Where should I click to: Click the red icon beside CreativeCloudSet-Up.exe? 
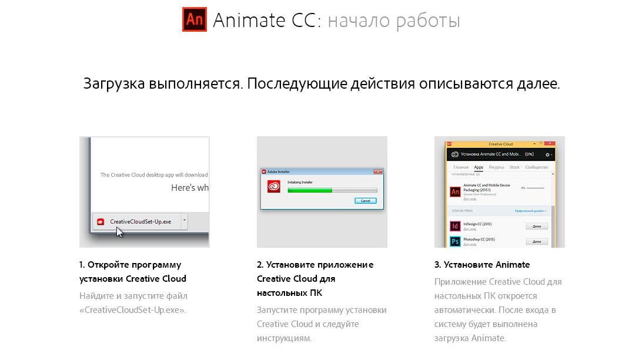click(x=101, y=221)
